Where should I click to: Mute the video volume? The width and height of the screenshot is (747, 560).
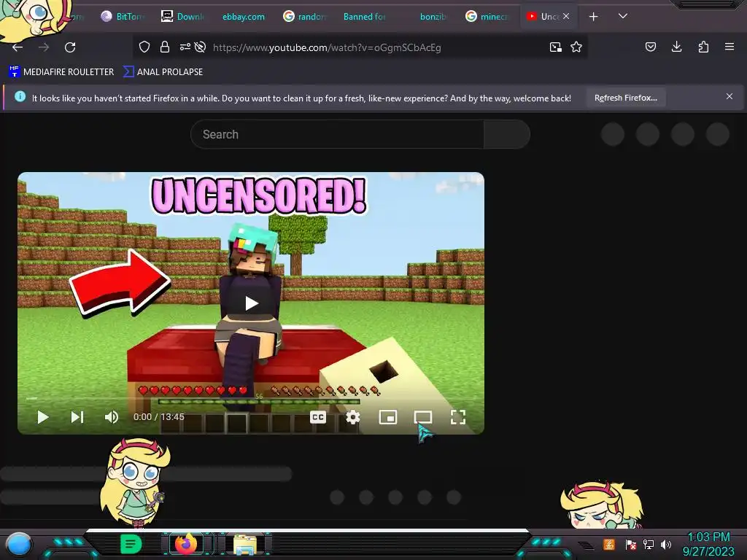pyautogui.click(x=111, y=417)
